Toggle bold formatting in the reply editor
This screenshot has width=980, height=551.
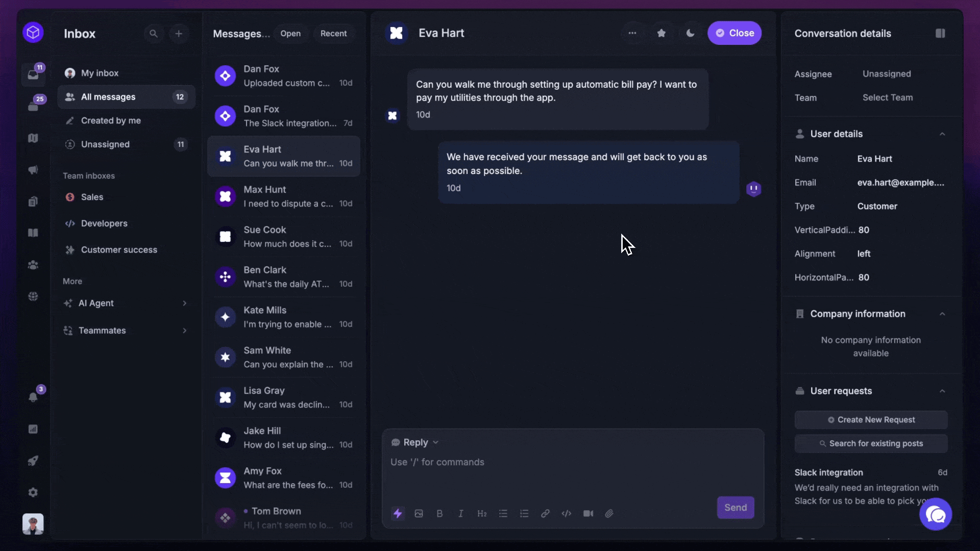point(439,513)
